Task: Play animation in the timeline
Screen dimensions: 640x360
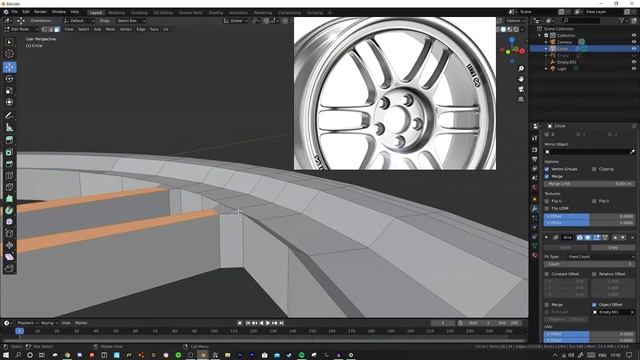Action: pos(268,323)
